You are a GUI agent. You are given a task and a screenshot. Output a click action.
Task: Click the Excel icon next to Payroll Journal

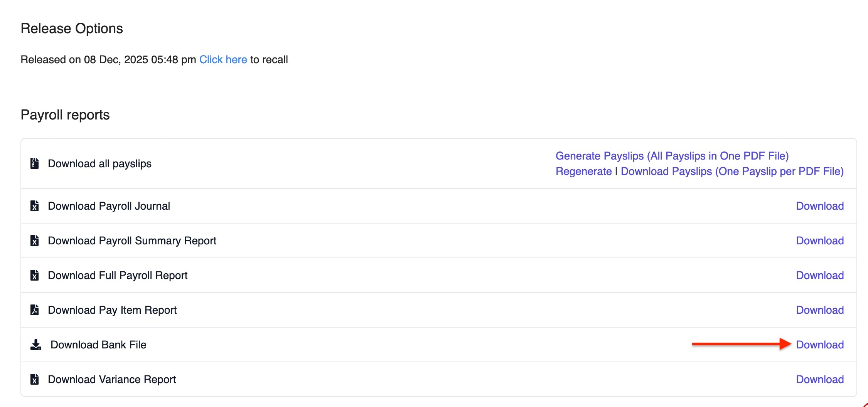coord(34,206)
